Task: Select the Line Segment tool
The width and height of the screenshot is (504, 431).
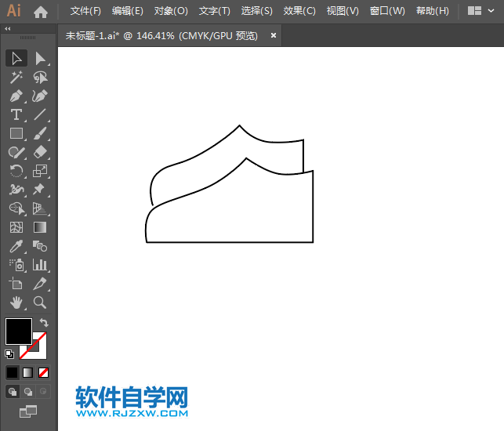Action: click(x=40, y=114)
